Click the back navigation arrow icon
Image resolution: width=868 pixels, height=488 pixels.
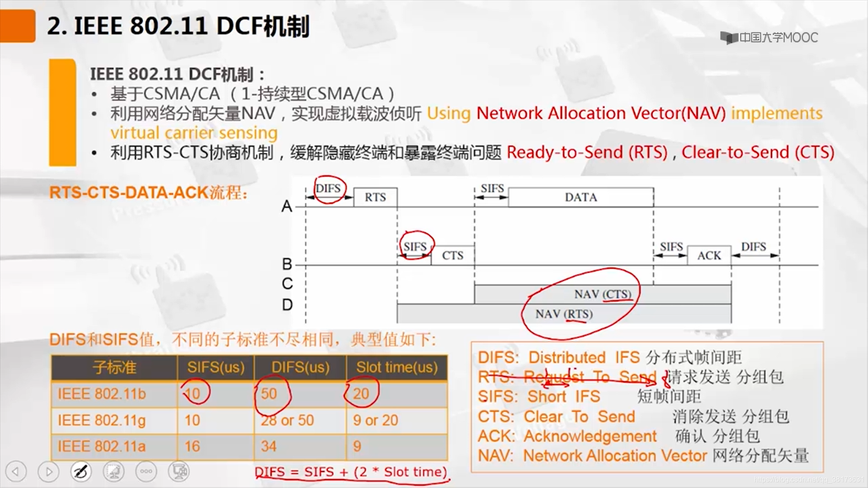point(16,471)
